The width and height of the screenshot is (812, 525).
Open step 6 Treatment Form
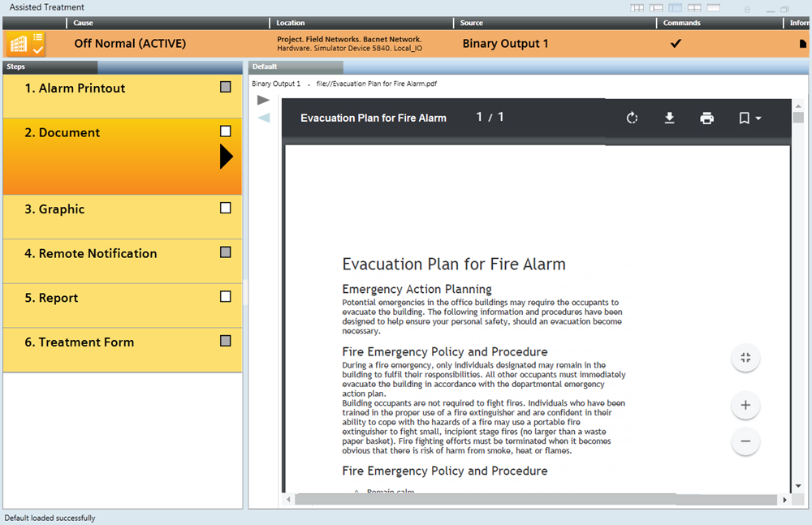click(80, 342)
